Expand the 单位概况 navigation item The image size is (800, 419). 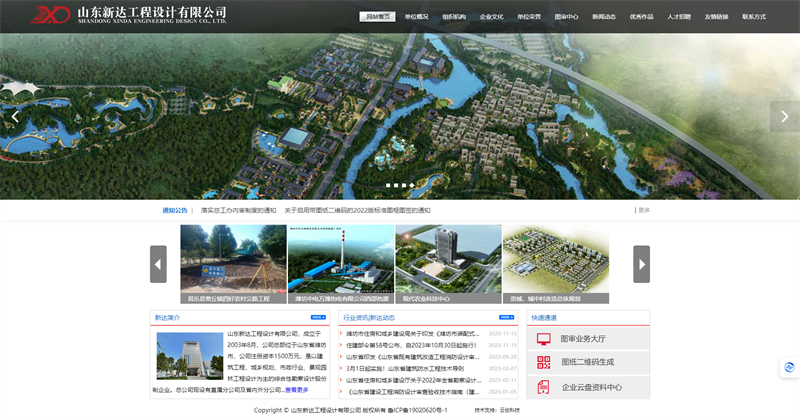point(416,17)
